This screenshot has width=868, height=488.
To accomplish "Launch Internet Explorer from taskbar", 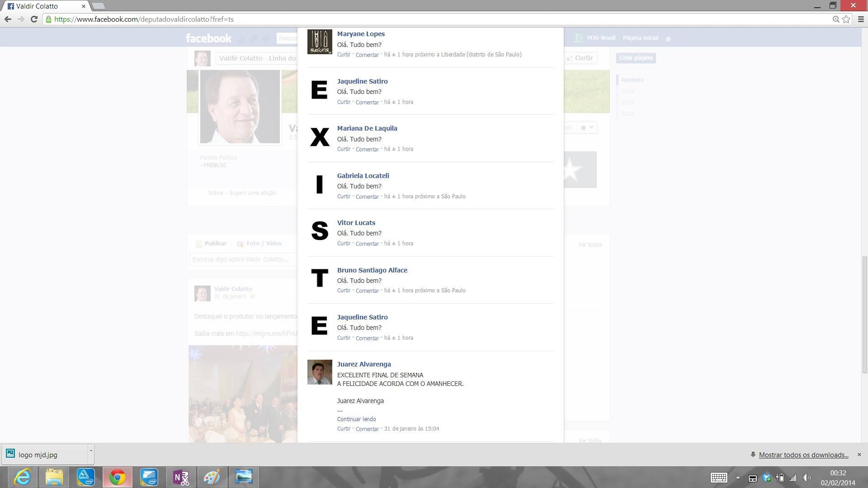I will (22, 477).
